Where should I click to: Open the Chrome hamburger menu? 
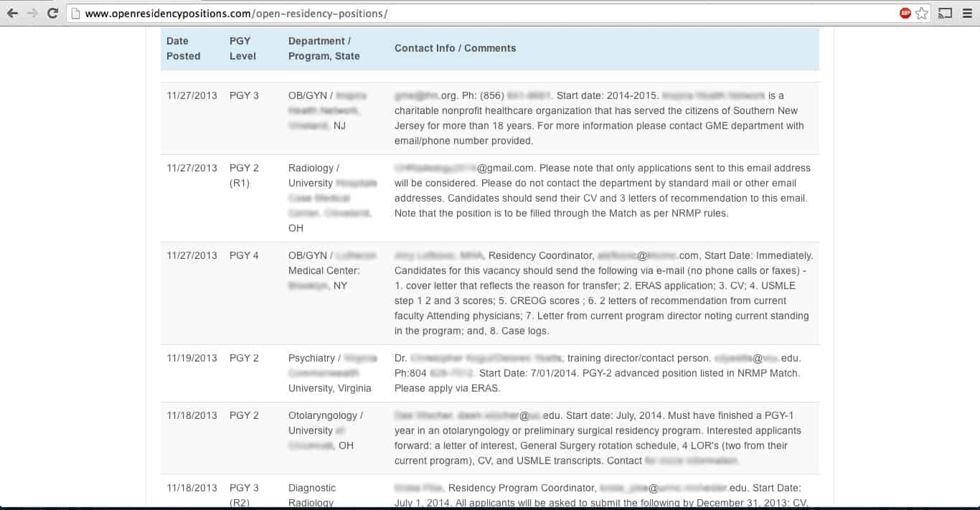coord(967,13)
